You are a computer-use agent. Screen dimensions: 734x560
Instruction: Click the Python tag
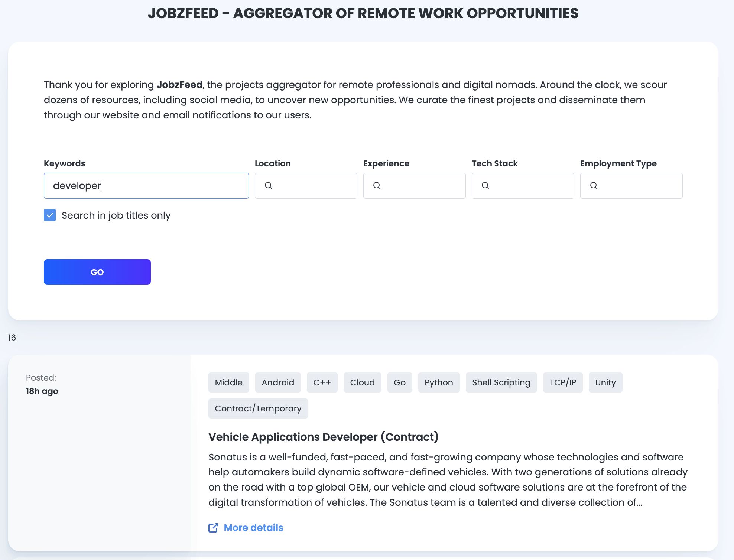[x=439, y=382]
